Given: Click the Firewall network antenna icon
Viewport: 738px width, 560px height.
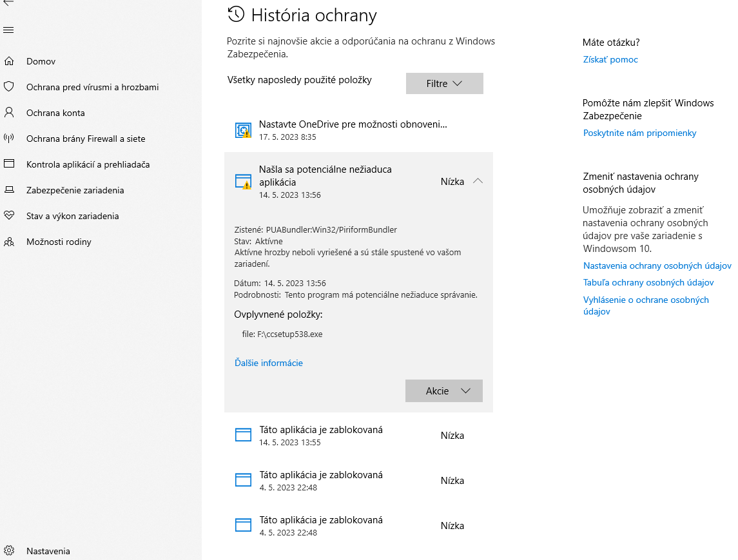Looking at the screenshot, I should 9,139.
